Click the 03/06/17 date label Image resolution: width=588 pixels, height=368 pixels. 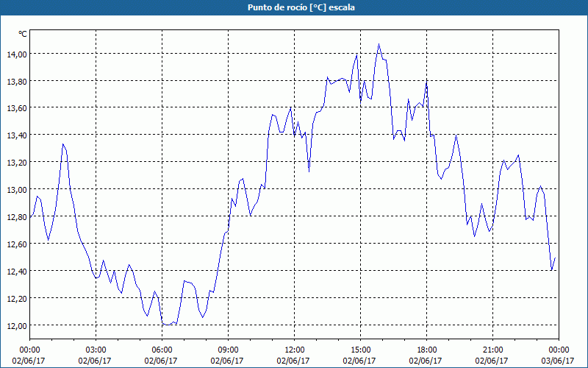(558, 361)
